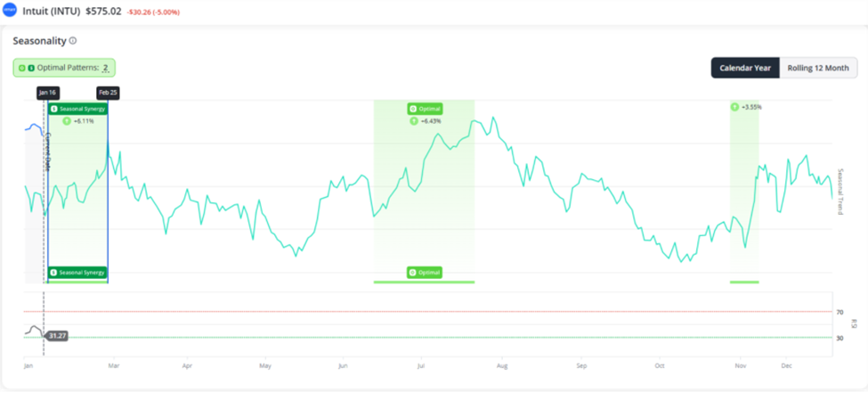This screenshot has width=868, height=393.
Task: Click the up-arrow icon beside +6.11%
Action: (x=66, y=120)
